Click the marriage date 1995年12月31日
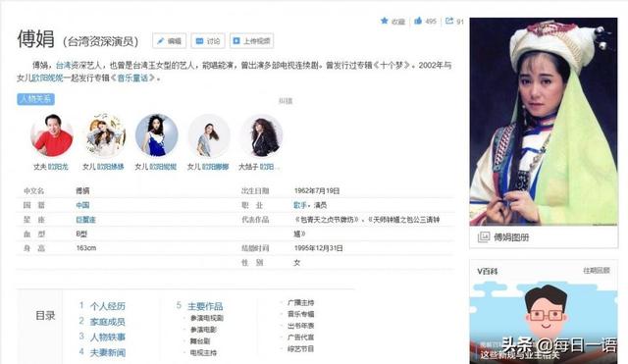628x364 pixels. 318,248
